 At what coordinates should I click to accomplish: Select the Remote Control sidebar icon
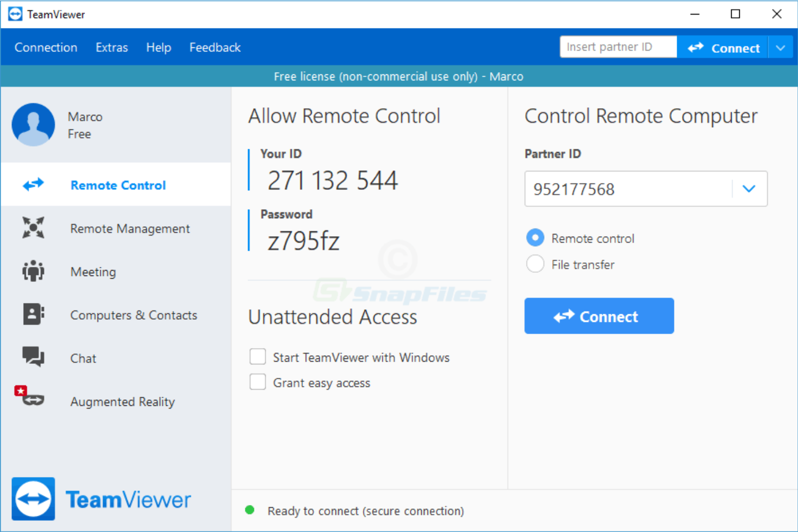tap(33, 184)
